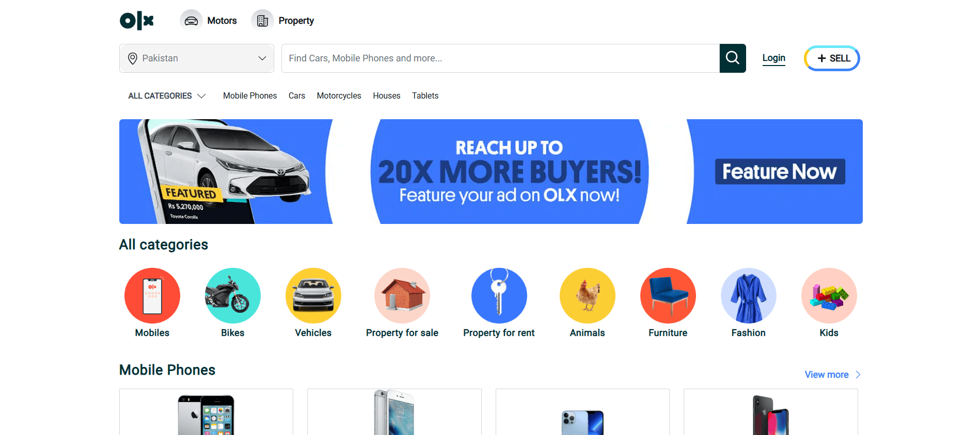Viewport: 980px width, 435px height.
Task: Focus the Find Cars, Mobile Phones search field
Action: [x=501, y=58]
